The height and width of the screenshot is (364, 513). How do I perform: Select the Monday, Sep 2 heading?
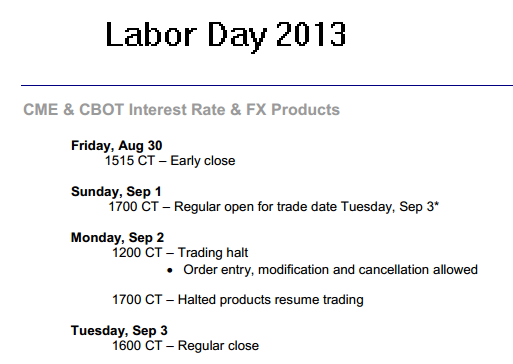117,238
